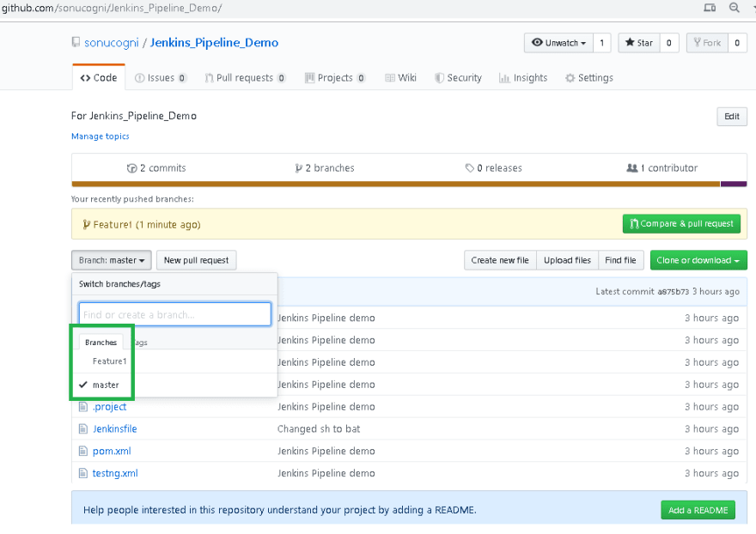Click the file icon next to .project
756x534 pixels.
(x=83, y=407)
